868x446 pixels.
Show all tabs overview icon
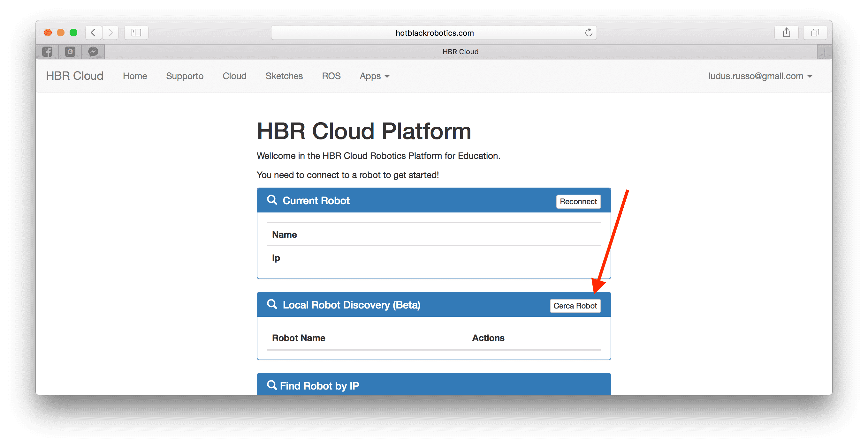(815, 33)
